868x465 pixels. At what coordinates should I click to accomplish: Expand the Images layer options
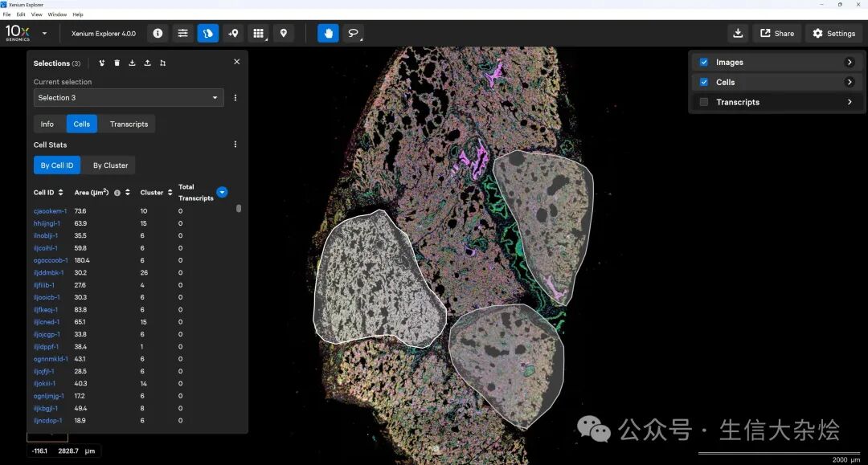(850, 63)
